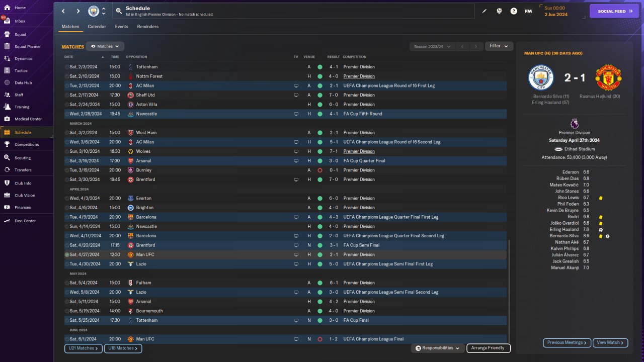Click the Manchester City club badge in header

click(x=94, y=11)
